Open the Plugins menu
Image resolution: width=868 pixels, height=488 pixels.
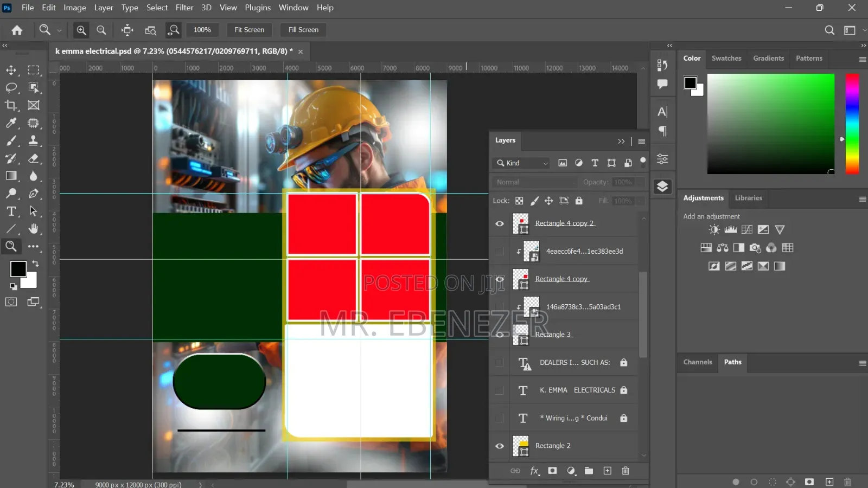pos(258,8)
